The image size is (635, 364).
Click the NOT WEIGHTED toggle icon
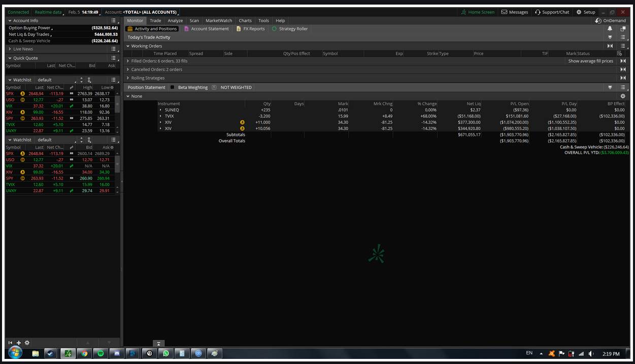pyautogui.click(x=214, y=87)
